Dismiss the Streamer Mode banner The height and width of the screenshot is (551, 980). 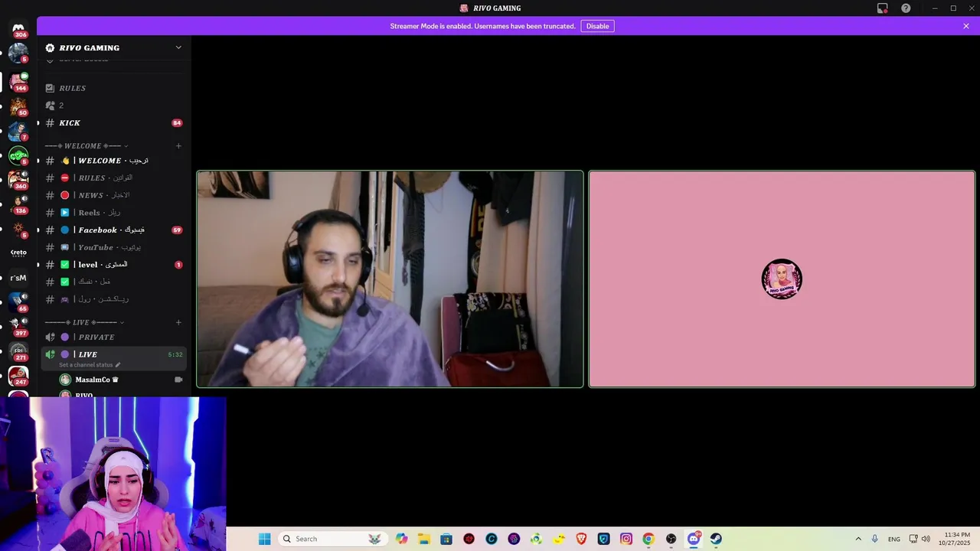(x=966, y=26)
